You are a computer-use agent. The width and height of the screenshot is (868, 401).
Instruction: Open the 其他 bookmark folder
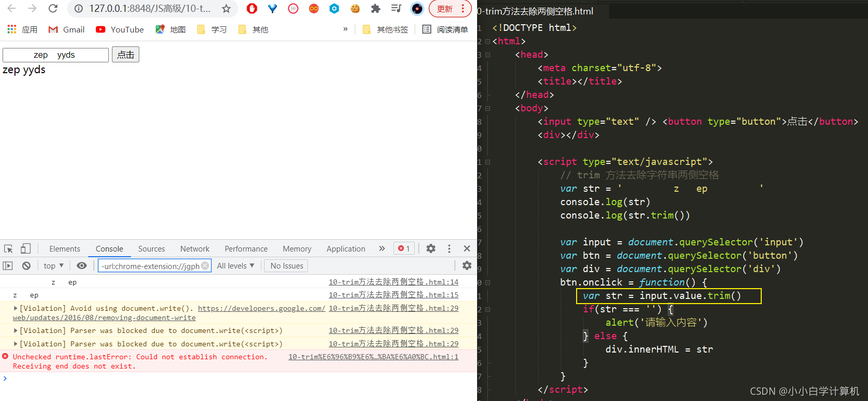[253, 29]
